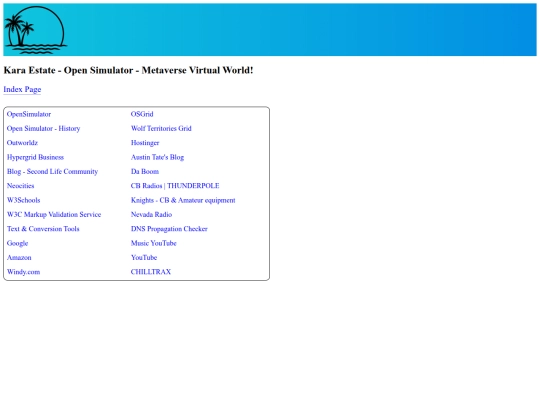Visit the Nevada Radio link
The width and height of the screenshot is (540, 405).
[152, 215]
